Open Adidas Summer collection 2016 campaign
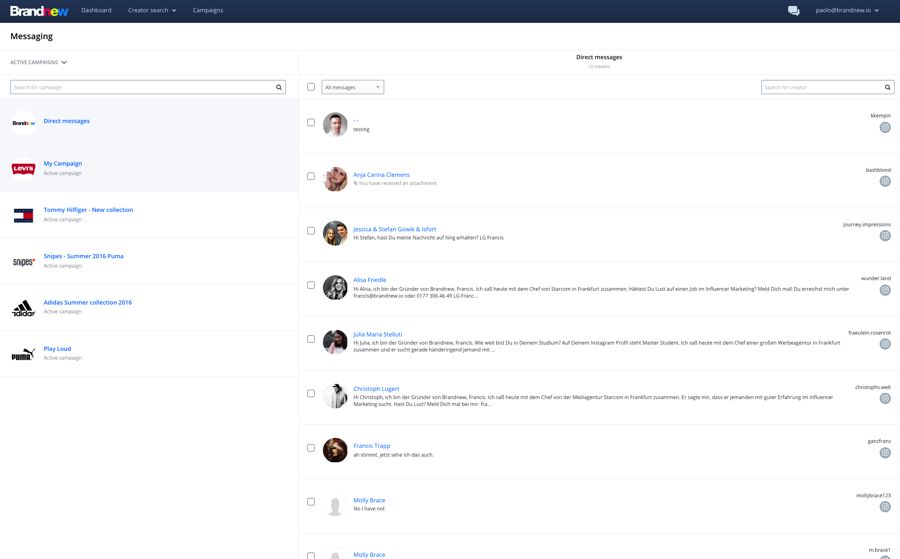The width and height of the screenshot is (900, 559). coord(88,302)
